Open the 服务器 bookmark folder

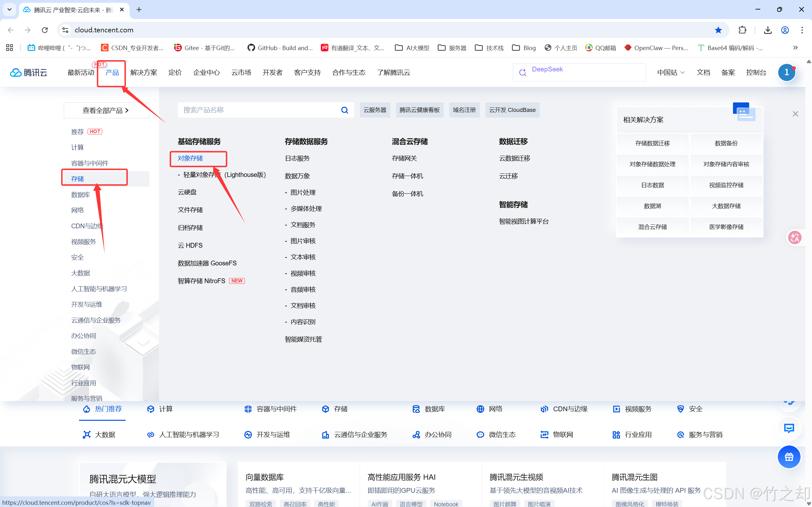click(x=452, y=48)
